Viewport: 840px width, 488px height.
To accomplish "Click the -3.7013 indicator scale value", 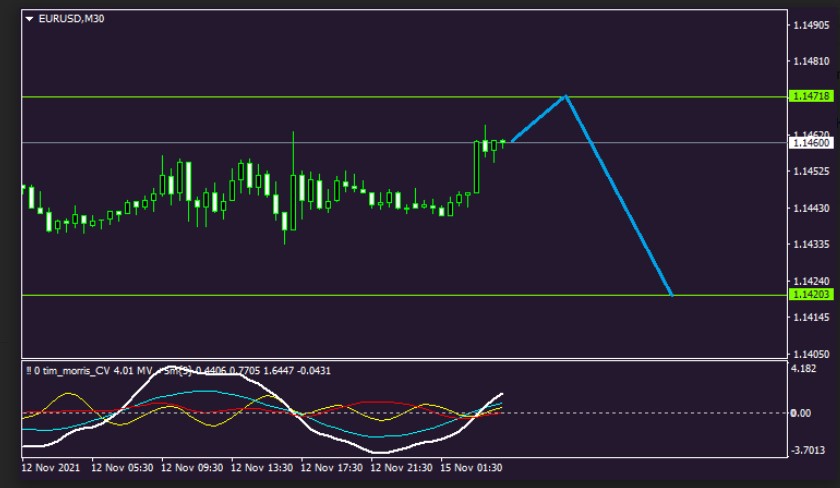I will click(809, 450).
